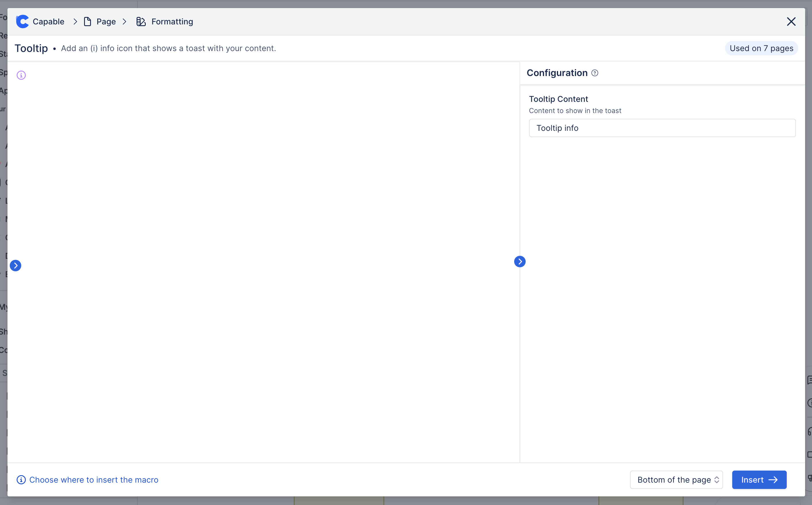Click Choose where to insert the macro
Image resolution: width=812 pixels, height=505 pixels.
point(94,480)
